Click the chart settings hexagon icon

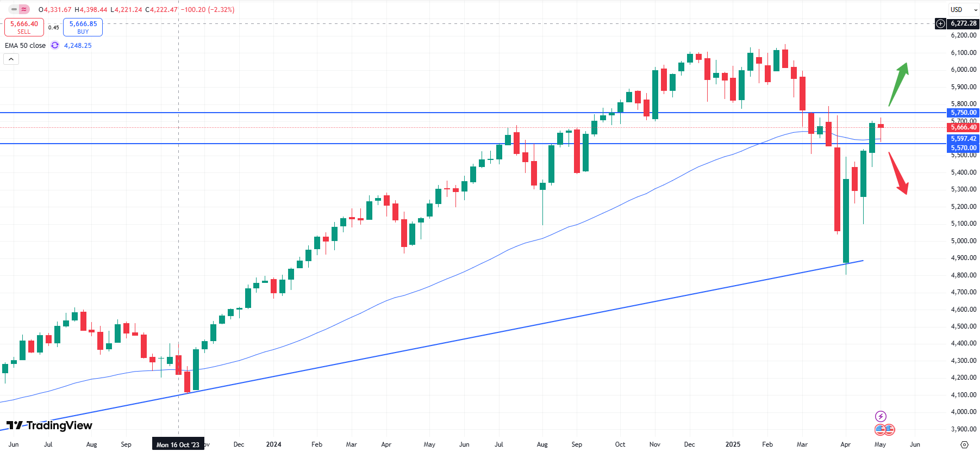coord(964,444)
